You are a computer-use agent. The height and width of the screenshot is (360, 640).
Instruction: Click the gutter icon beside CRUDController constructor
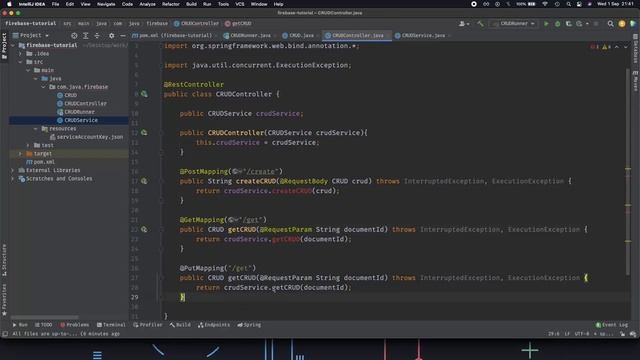click(144, 133)
